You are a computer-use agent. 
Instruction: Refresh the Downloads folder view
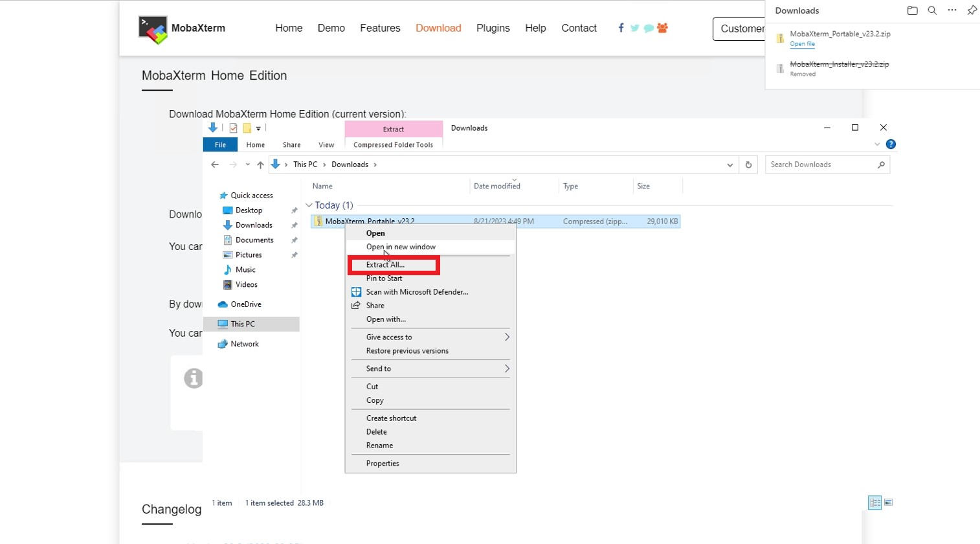point(748,164)
